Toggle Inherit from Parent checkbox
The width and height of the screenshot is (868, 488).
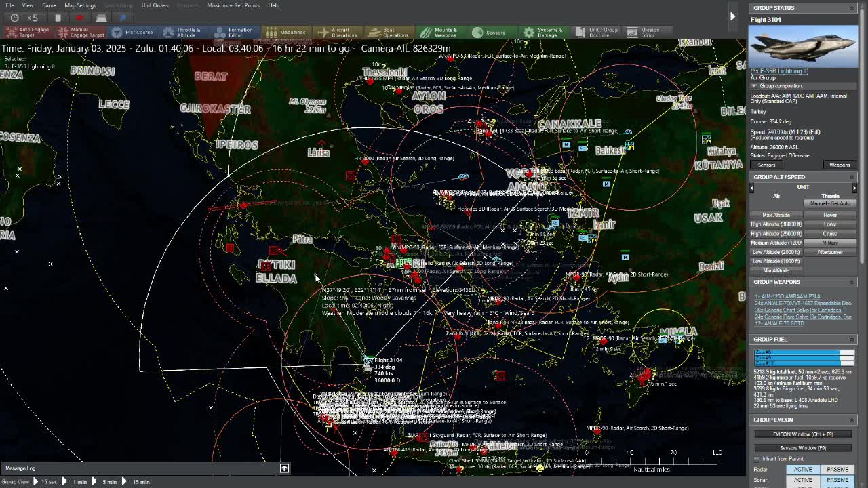pyautogui.click(x=757, y=459)
